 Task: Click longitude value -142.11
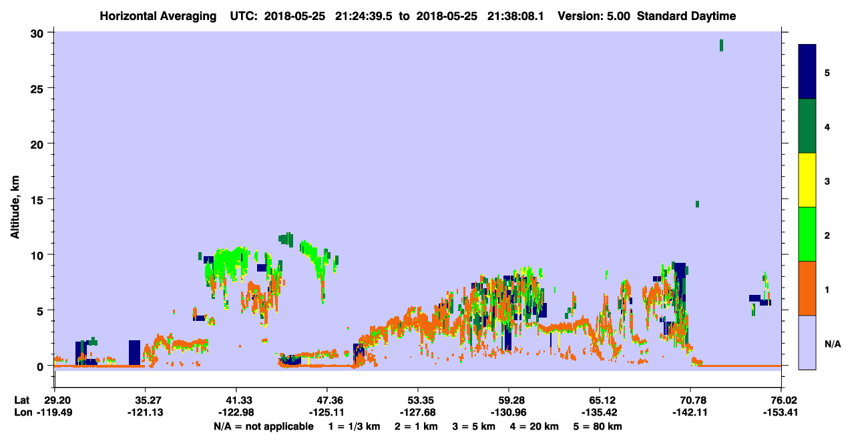pos(690,413)
